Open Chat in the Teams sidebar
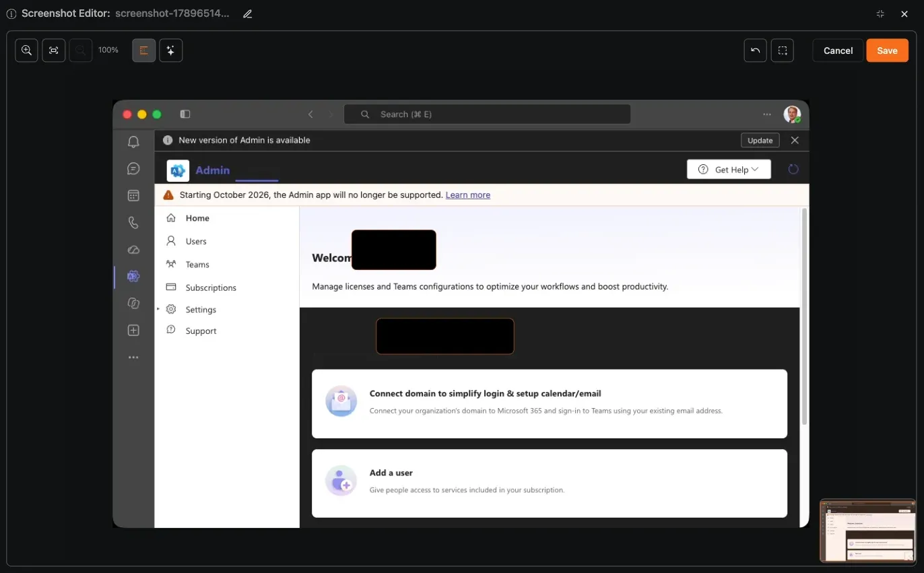Image resolution: width=924 pixels, height=573 pixels. [133, 168]
